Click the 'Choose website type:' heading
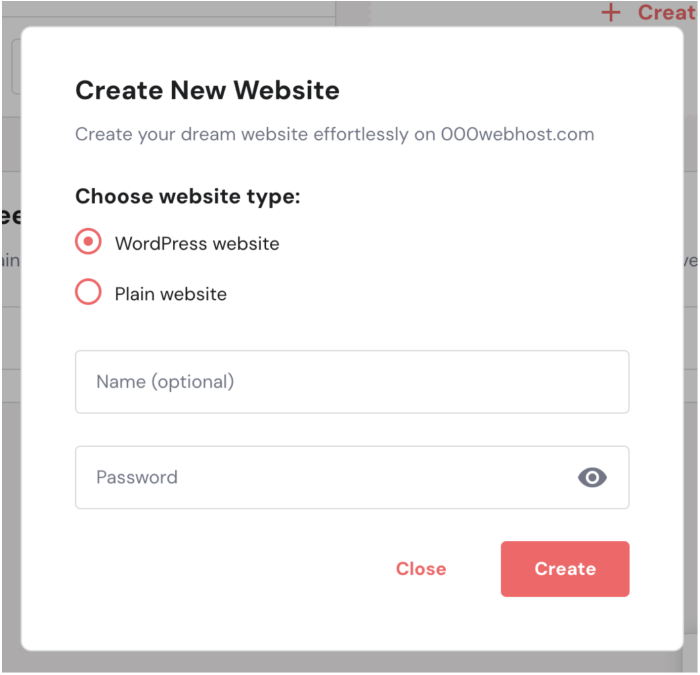 click(188, 196)
